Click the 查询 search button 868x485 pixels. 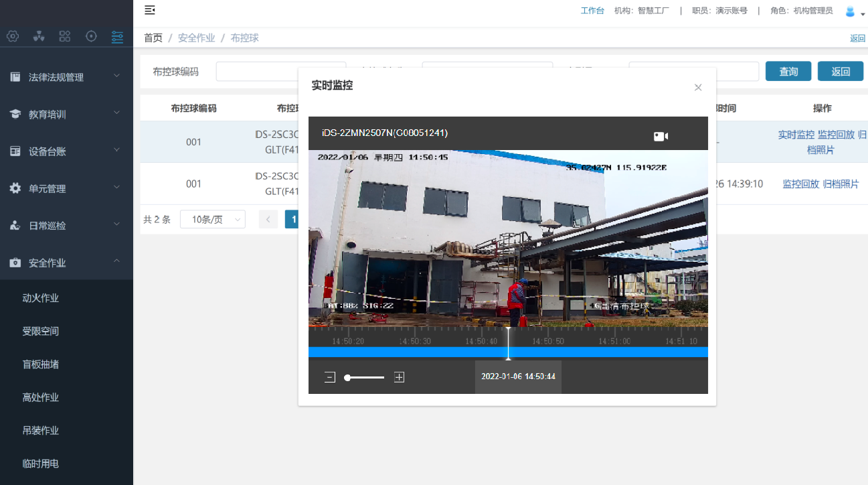(788, 72)
